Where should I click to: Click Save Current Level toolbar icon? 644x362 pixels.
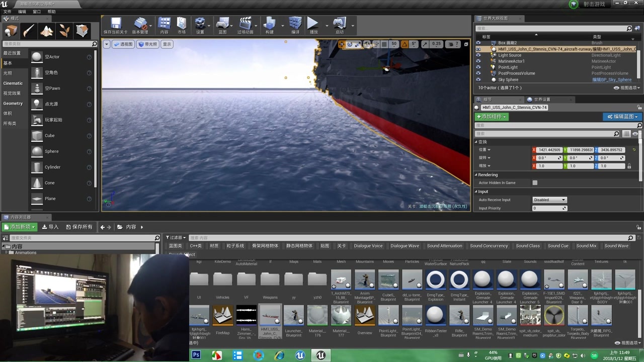tap(116, 25)
